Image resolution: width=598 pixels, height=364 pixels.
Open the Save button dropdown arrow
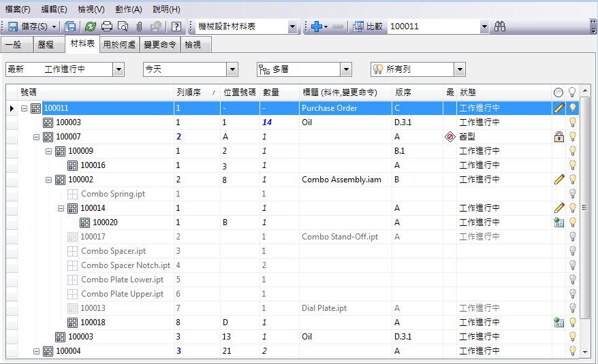(54, 27)
